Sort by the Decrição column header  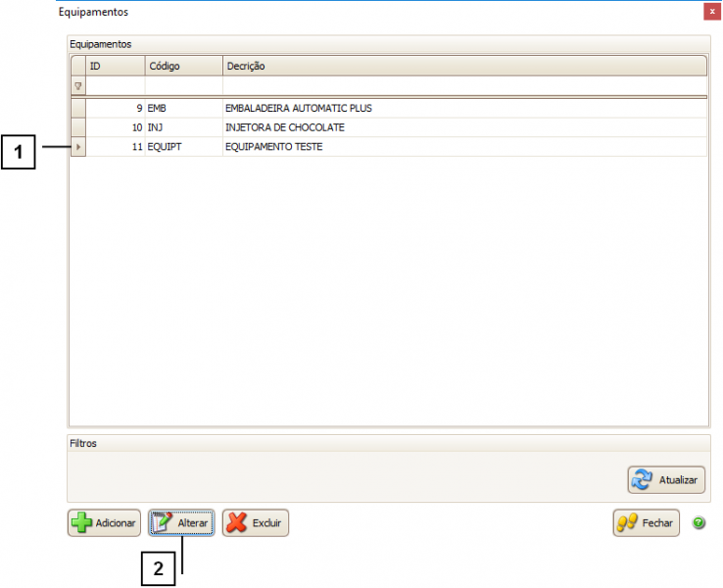[464, 66]
